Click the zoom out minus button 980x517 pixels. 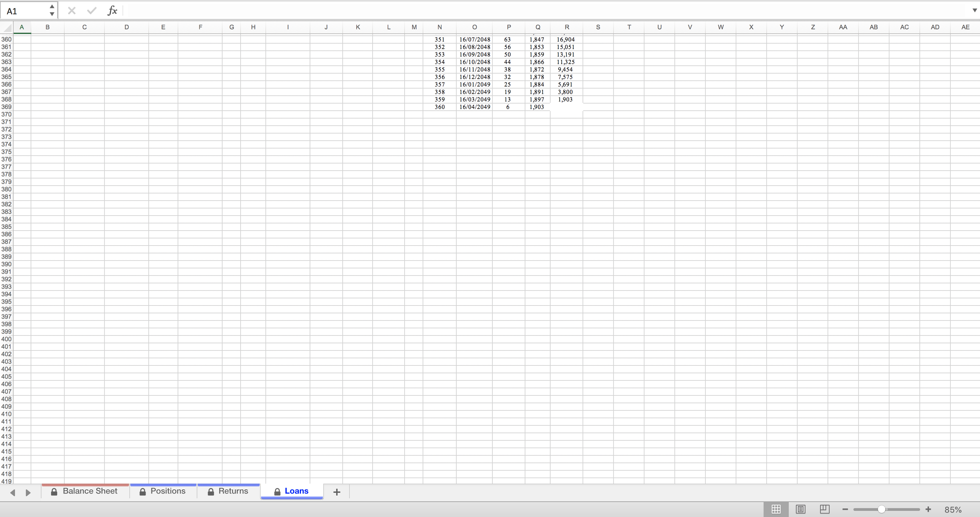click(845, 510)
